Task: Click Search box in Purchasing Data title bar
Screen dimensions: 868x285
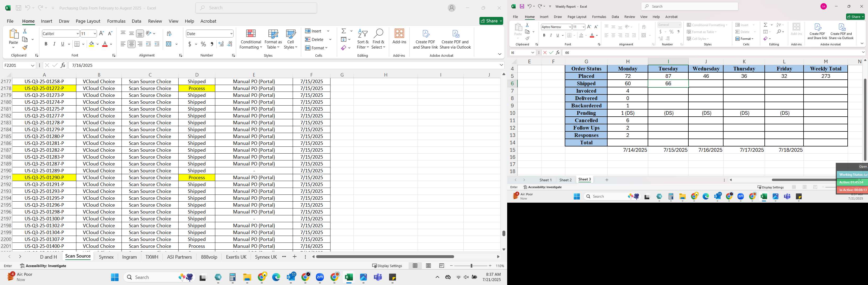Action: [x=256, y=8]
